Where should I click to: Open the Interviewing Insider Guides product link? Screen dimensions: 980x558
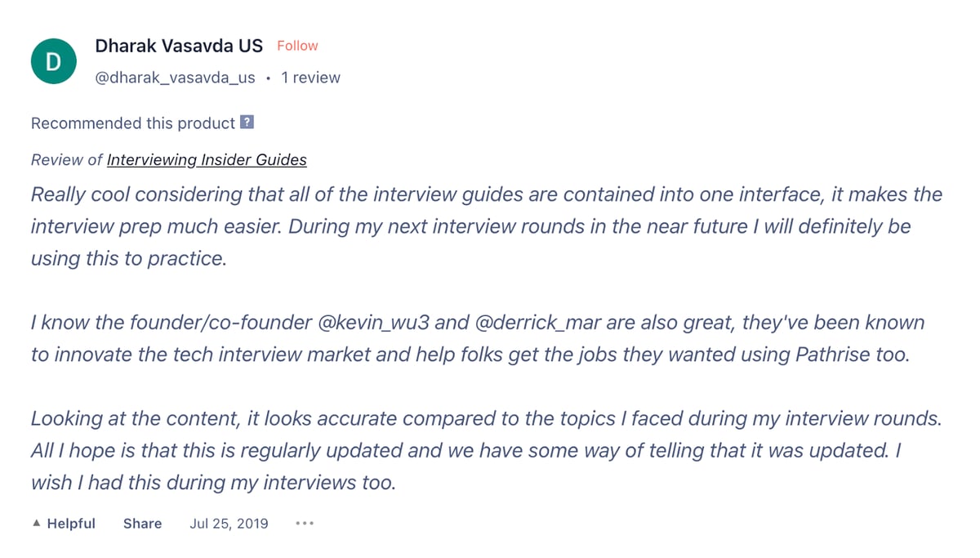tap(207, 159)
